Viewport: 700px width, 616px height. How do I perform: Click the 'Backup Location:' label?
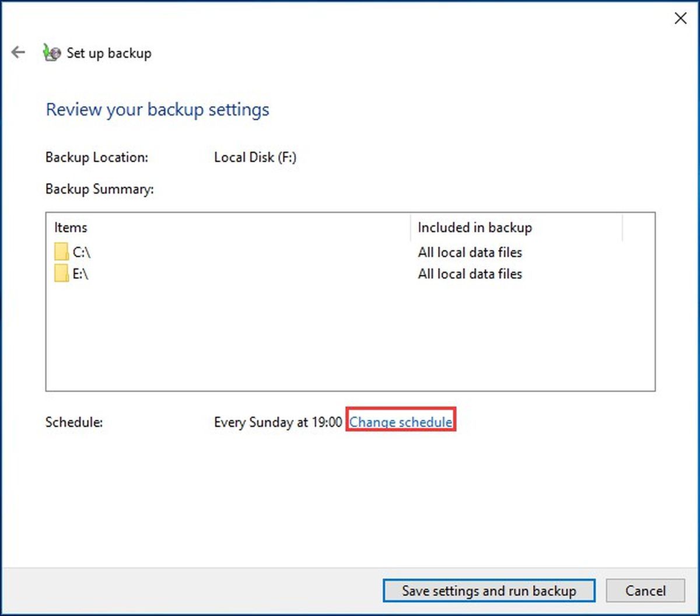(x=97, y=157)
